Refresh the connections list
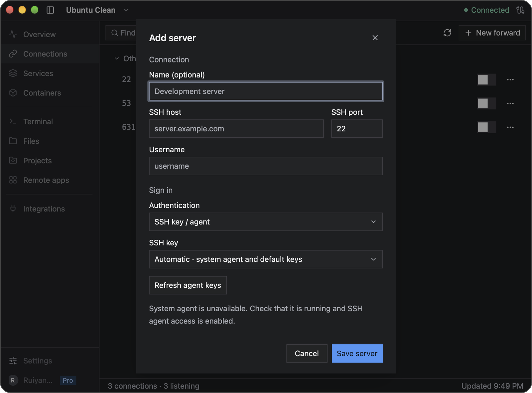 (447, 33)
